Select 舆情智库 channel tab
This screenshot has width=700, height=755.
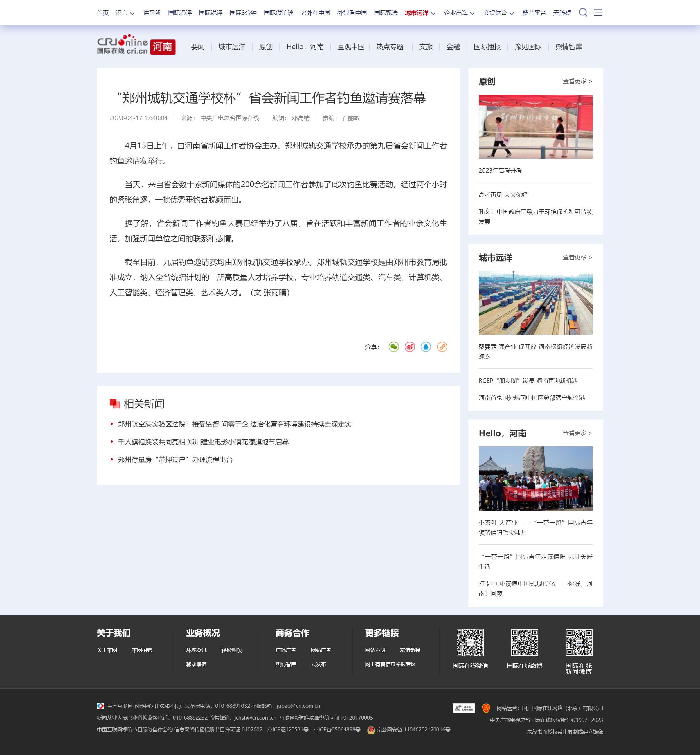569,47
